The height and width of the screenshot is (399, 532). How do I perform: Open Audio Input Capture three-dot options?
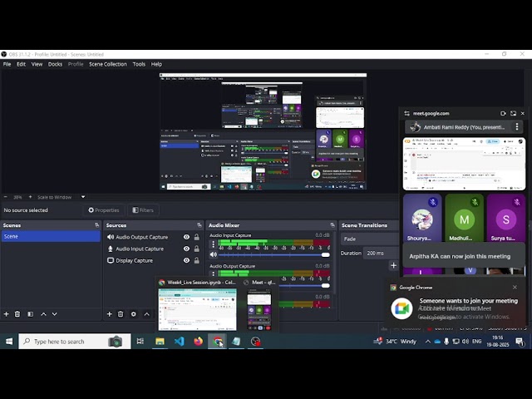pyautogui.click(x=213, y=244)
